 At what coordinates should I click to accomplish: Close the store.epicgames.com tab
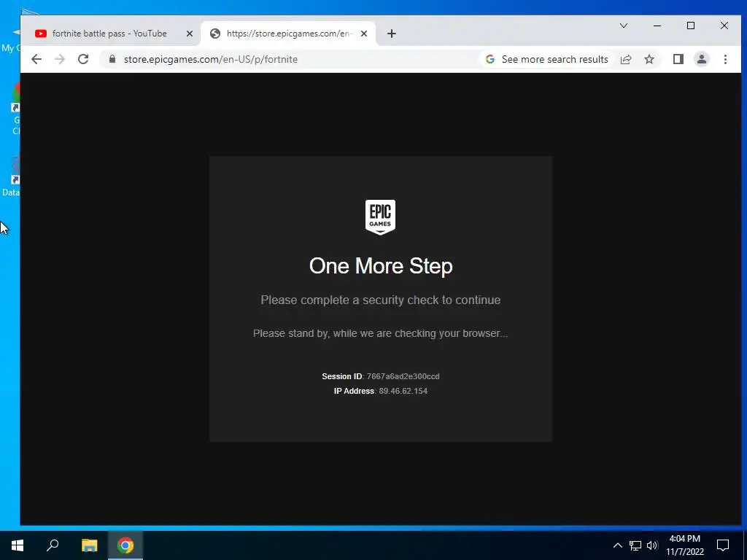364,34
